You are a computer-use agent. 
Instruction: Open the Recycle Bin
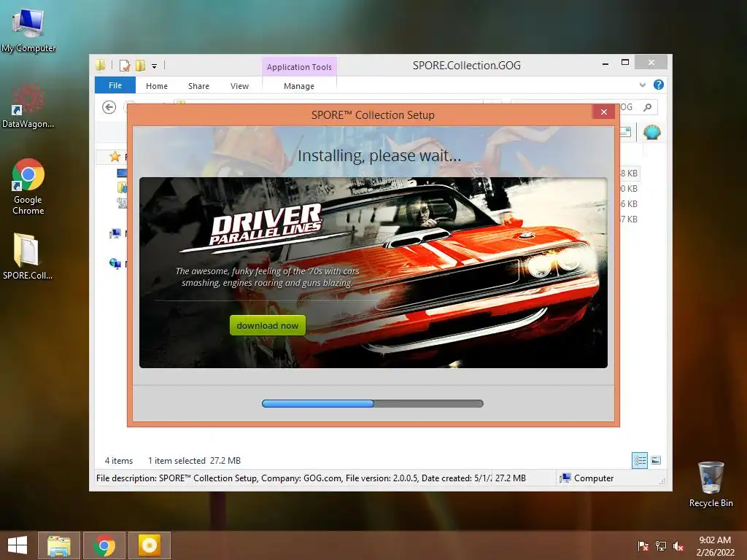711,484
